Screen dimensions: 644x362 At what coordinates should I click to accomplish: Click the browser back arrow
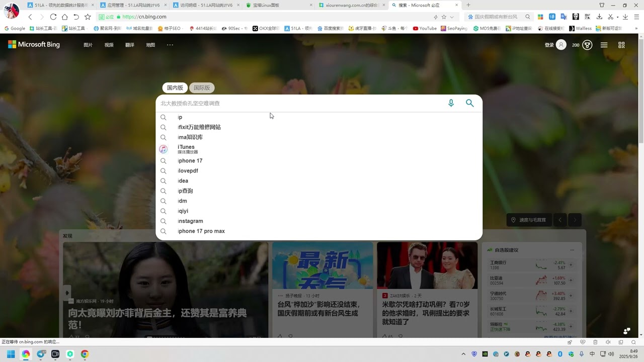tap(30, 17)
